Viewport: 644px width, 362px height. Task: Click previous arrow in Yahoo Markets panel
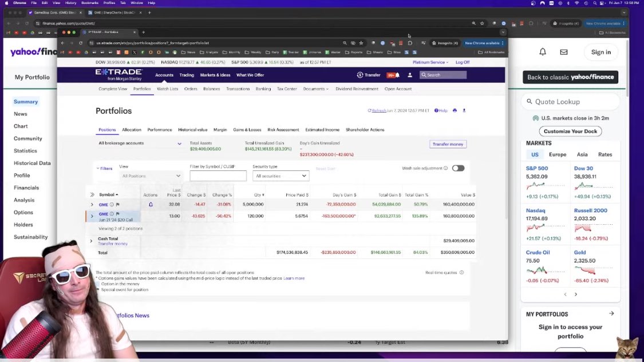[x=565, y=295]
